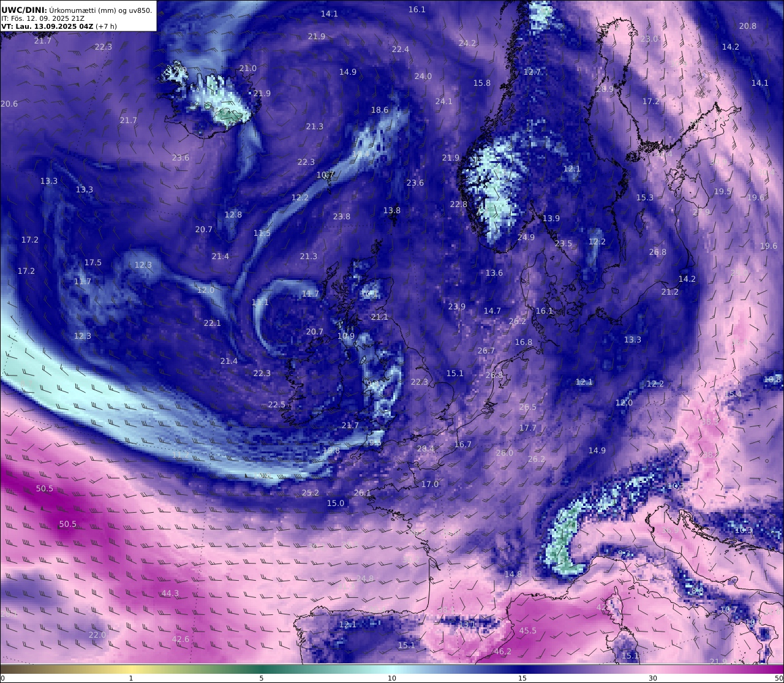The width and height of the screenshot is (784, 683).
Task: Click the 22.0 value on the map
Action: pos(97,635)
